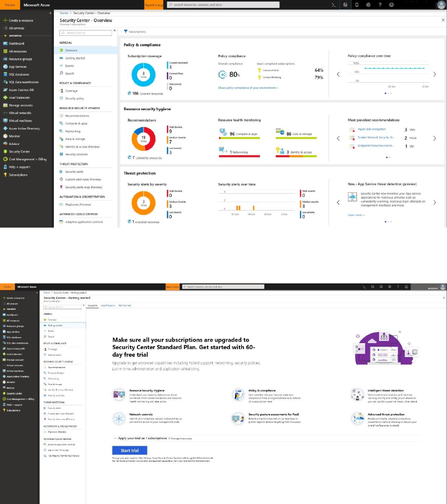The width and height of the screenshot is (447, 504).
Task: Open settings gear in Overview screenshot top bar
Action: [x=368, y=5]
